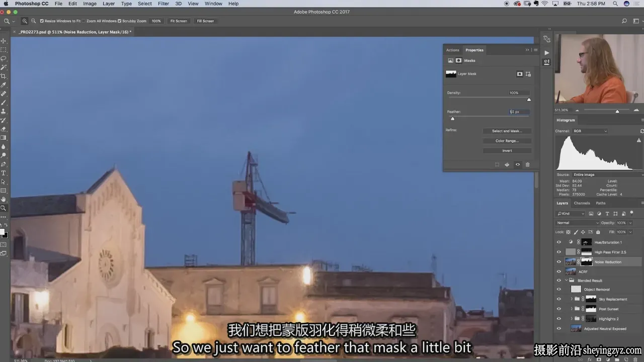644x362 pixels.
Task: Select the Brush tool
Action: (x=4, y=103)
